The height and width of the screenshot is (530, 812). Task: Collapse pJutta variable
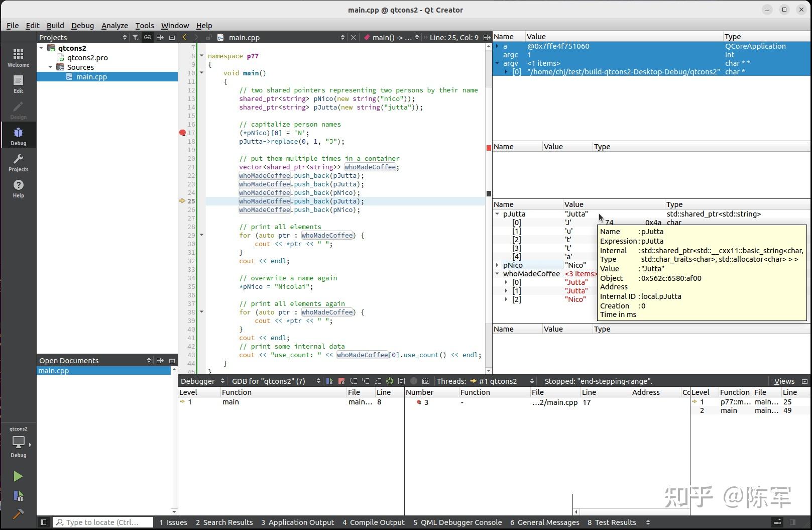tap(497, 214)
